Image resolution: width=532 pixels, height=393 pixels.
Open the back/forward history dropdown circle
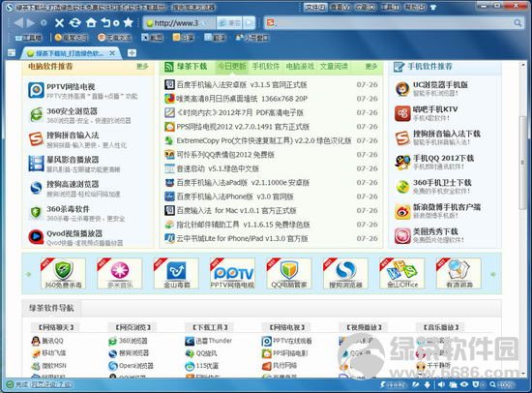point(44,23)
